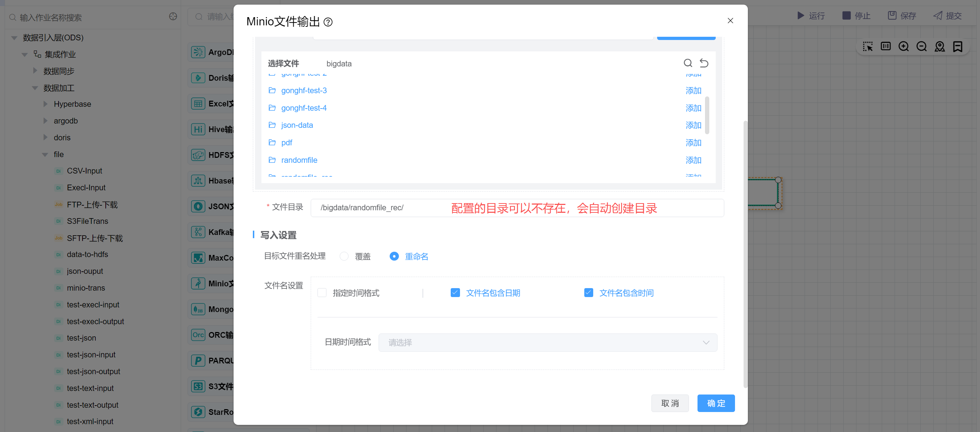Screen dimensions: 980x432
Task: Open the minio-trans job item
Action: (86, 288)
